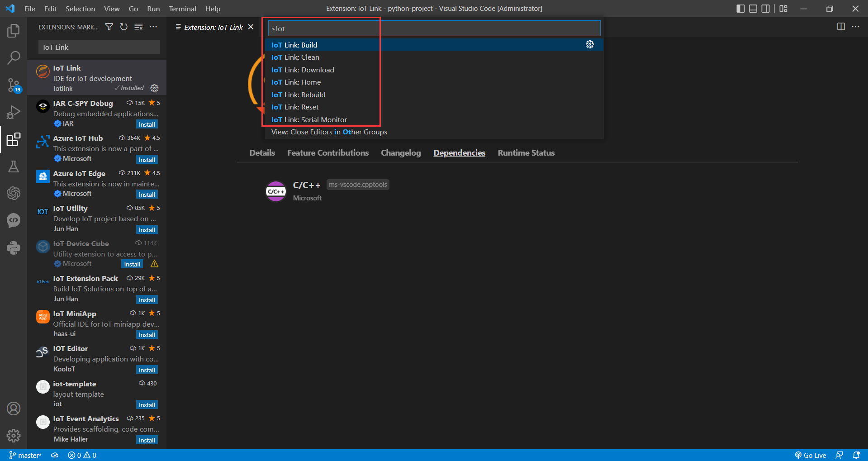This screenshot has height=461, width=868.
Task: Switch to the Changelog tab
Action: 401,153
